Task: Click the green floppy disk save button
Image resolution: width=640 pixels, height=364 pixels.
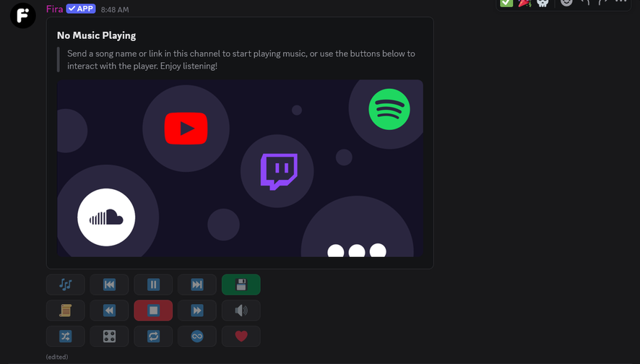Action: coord(241,285)
